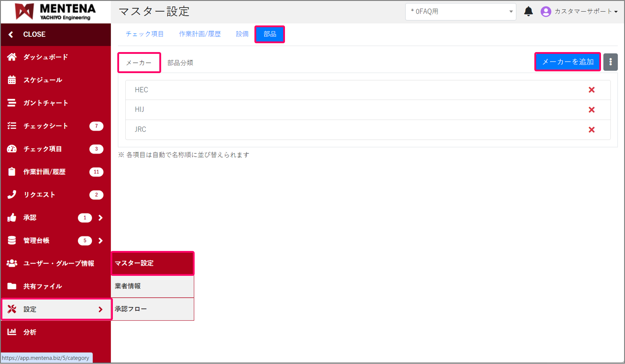Collapse the sidebar with CLOSE
Image resolution: width=625 pixels, height=364 pixels.
pyautogui.click(x=34, y=34)
